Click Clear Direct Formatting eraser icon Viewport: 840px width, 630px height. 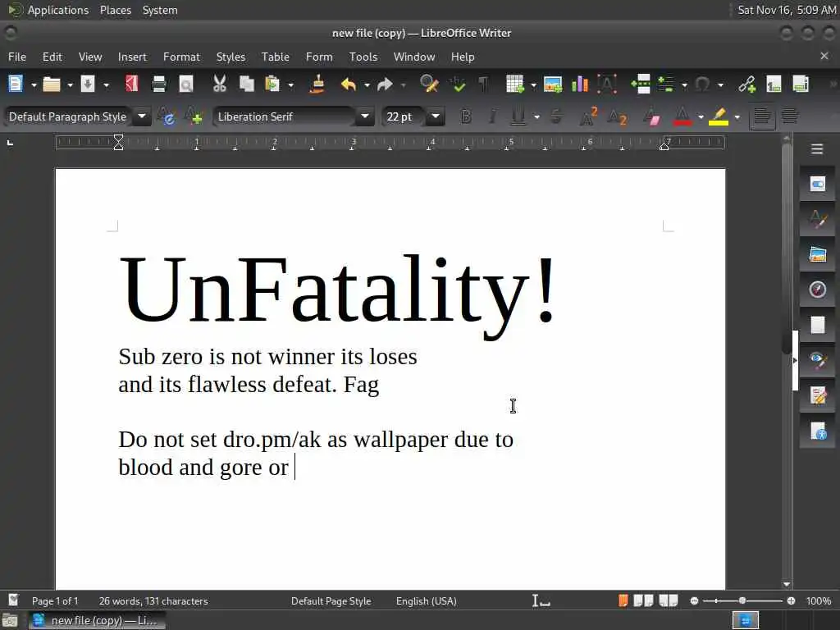tap(651, 116)
